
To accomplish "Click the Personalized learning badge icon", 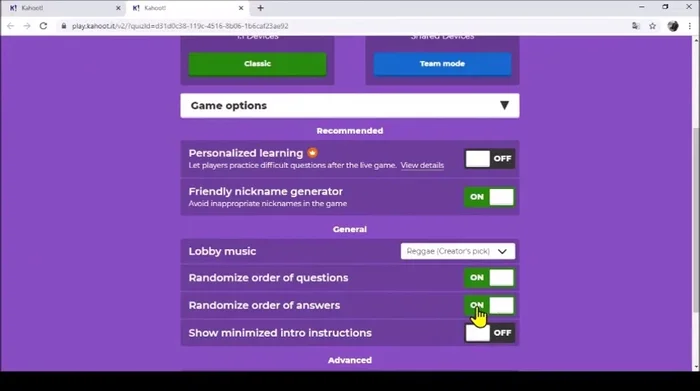I will tap(312, 153).
